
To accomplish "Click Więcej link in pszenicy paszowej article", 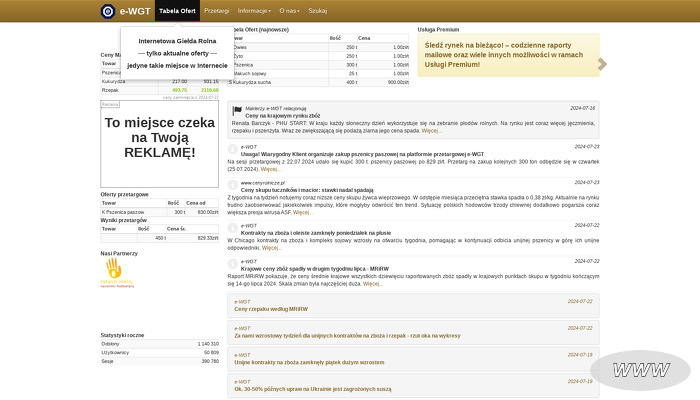I will pos(271,169).
